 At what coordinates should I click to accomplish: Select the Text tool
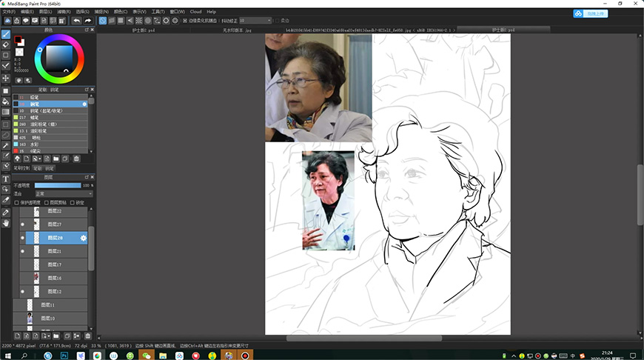[x=6, y=179]
